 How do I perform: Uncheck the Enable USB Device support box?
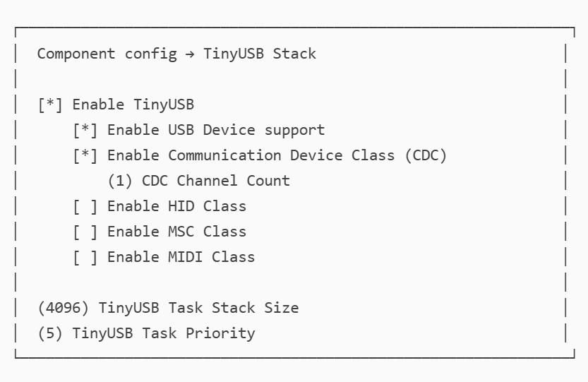click(x=85, y=130)
